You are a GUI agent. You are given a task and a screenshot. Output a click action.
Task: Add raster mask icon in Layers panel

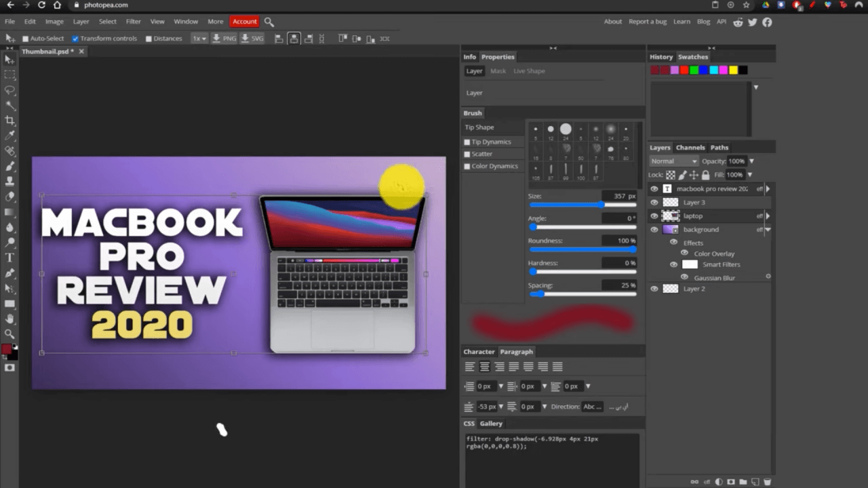click(731, 482)
